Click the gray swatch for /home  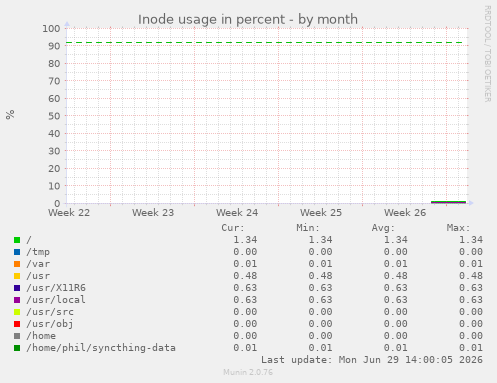(17, 336)
